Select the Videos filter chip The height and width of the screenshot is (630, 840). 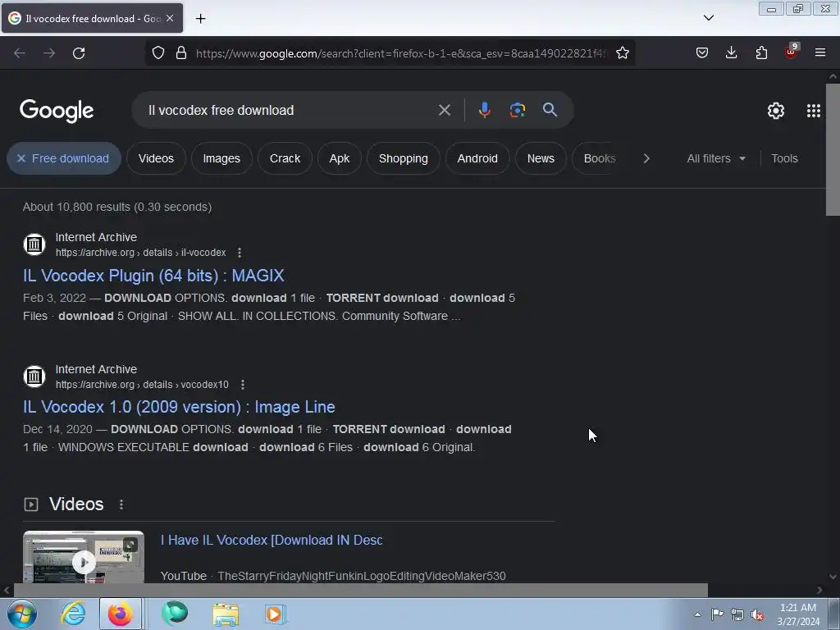pyautogui.click(x=156, y=158)
